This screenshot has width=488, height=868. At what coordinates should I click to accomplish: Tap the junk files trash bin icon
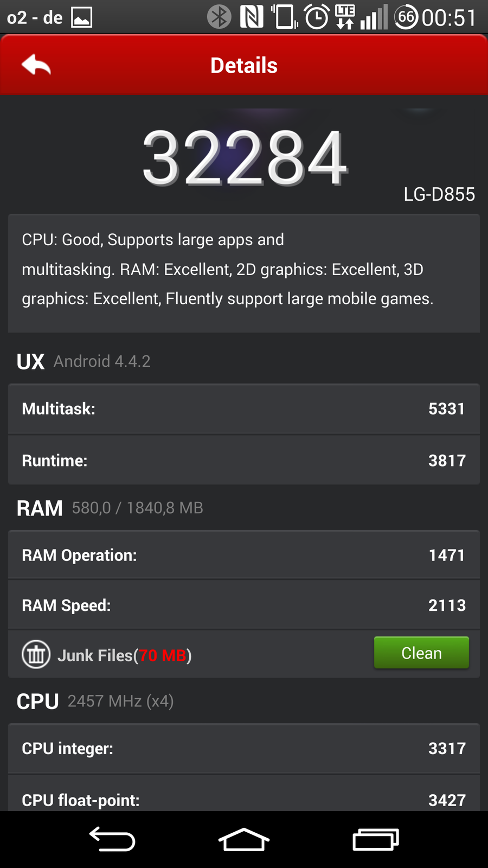coord(36,654)
